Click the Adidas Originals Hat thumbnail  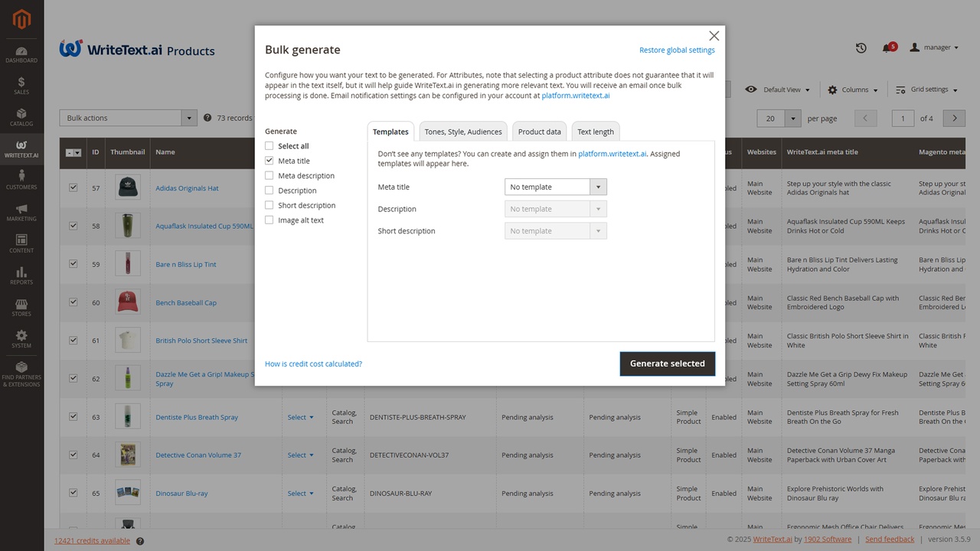(x=127, y=187)
